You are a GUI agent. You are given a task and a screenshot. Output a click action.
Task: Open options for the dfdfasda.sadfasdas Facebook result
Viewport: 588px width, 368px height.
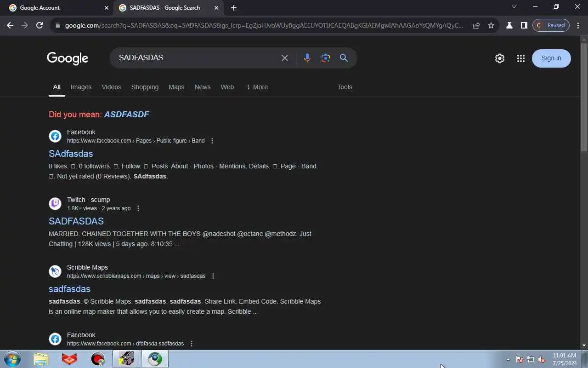pyautogui.click(x=192, y=344)
